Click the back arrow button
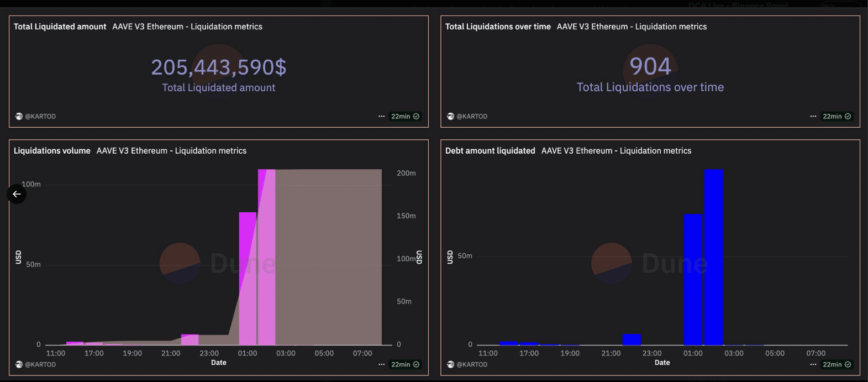Image resolution: width=868 pixels, height=382 pixels. point(17,194)
